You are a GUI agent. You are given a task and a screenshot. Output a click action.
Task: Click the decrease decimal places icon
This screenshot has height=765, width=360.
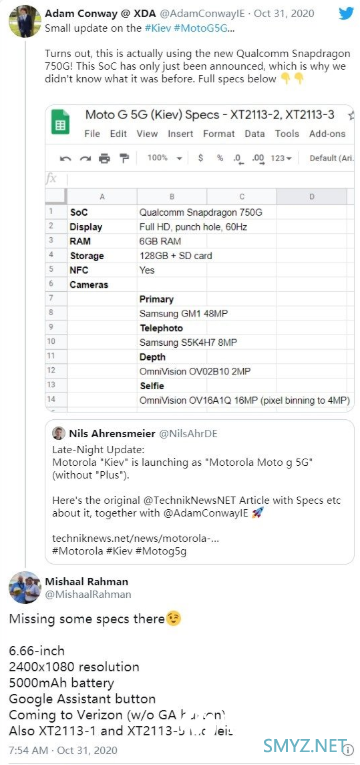238,159
